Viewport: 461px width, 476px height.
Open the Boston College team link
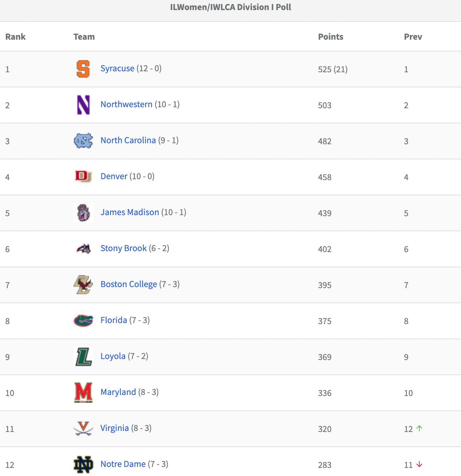(129, 284)
